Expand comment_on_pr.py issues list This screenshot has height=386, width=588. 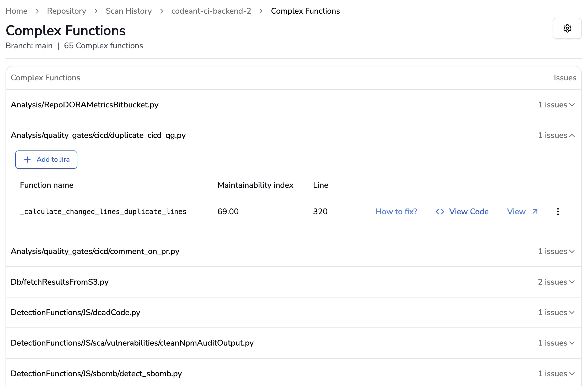click(572, 251)
